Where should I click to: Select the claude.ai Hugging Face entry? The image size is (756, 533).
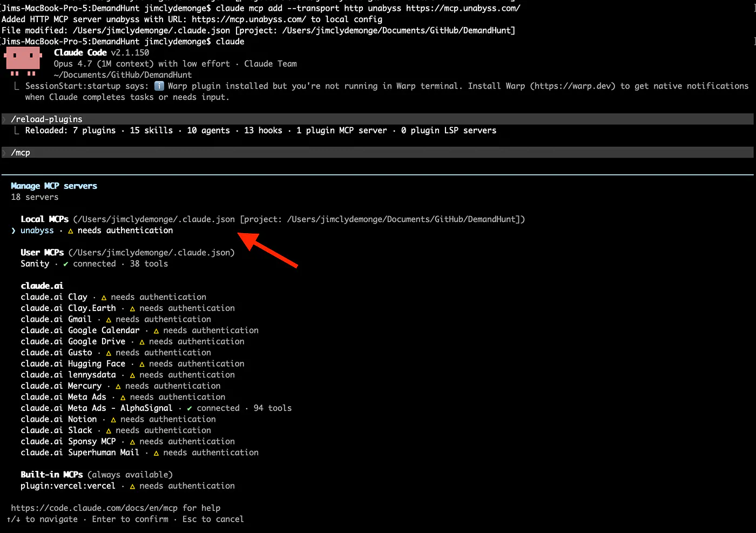[x=73, y=363]
